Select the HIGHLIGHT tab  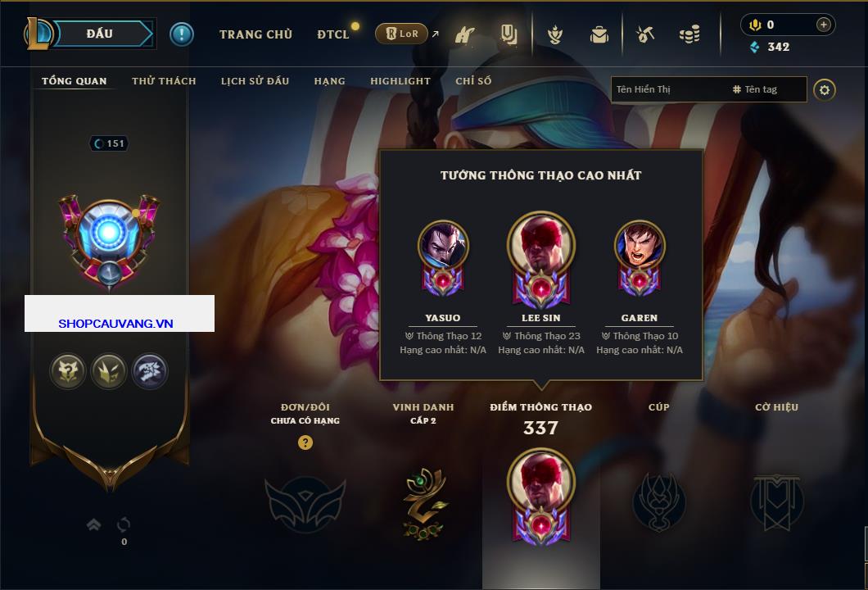(400, 81)
